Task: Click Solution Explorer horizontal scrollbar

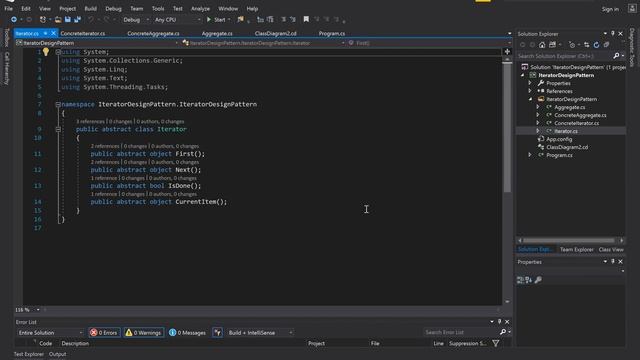Action: click(569, 240)
